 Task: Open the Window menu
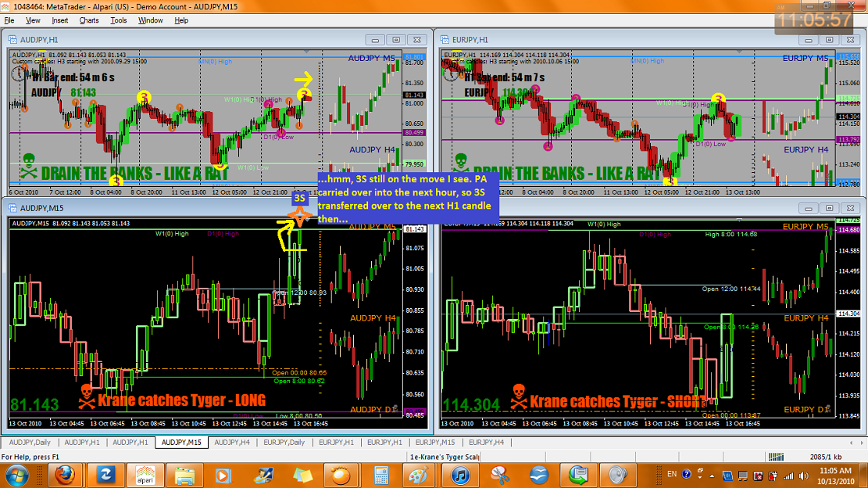(x=150, y=20)
